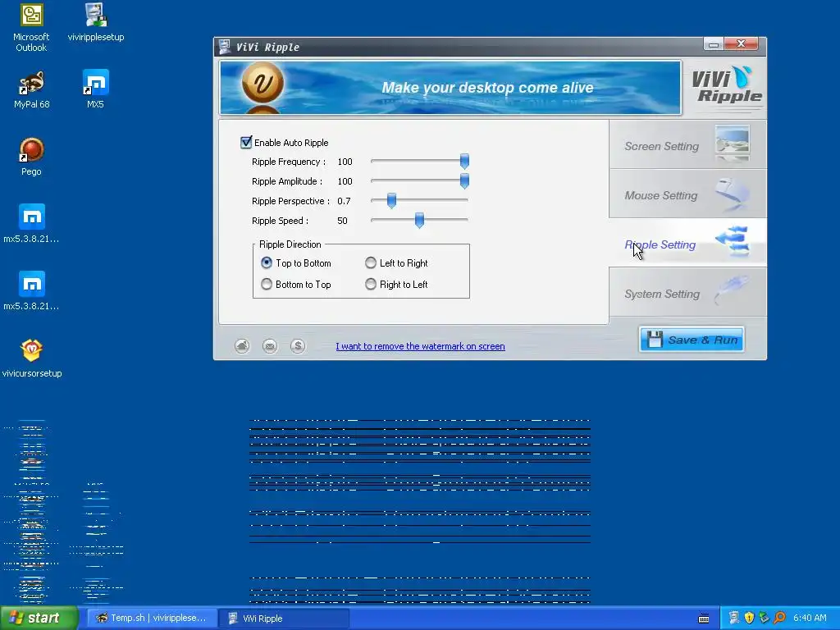Click the Ripple Direction group label
This screenshot has width=840, height=630.
coord(290,244)
